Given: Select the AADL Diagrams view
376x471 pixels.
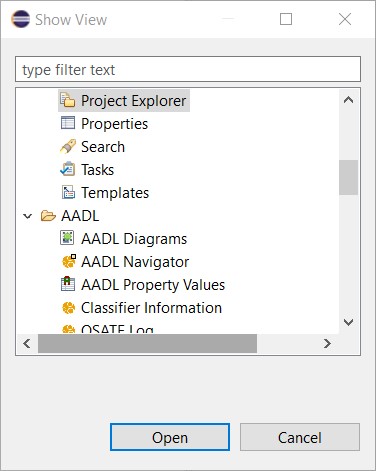Looking at the screenshot, I should click(x=134, y=239).
